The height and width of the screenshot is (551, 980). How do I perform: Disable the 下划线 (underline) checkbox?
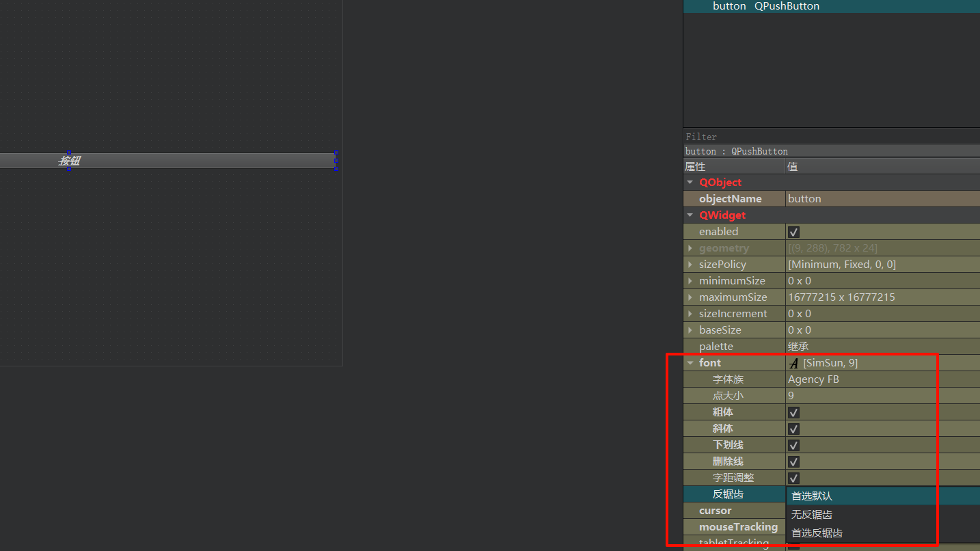click(793, 445)
